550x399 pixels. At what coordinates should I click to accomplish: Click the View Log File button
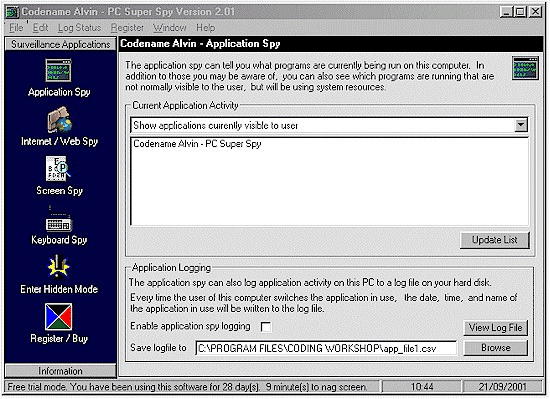point(495,327)
